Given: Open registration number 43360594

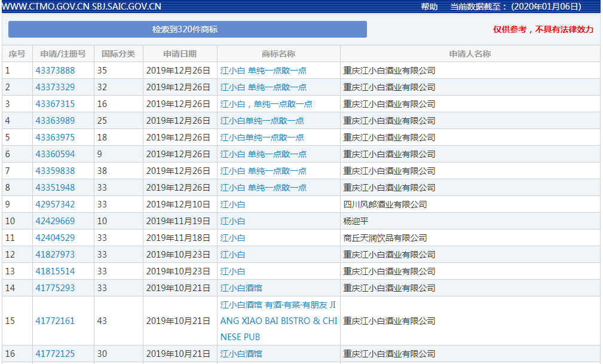Looking at the screenshot, I should (55, 154).
